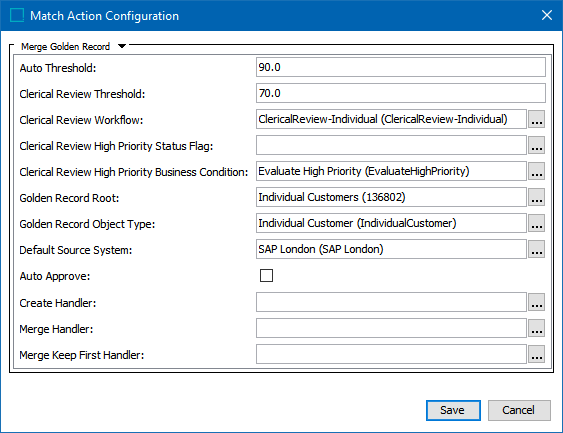Expand the Merge Golden Record dropdown arrow
The height and width of the screenshot is (433, 563).
[x=122, y=46]
